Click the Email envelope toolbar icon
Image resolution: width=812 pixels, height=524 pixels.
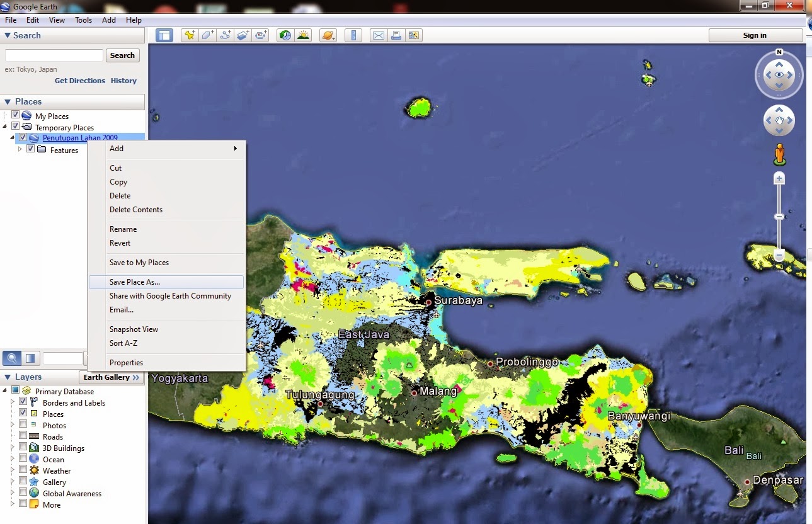pos(378,35)
